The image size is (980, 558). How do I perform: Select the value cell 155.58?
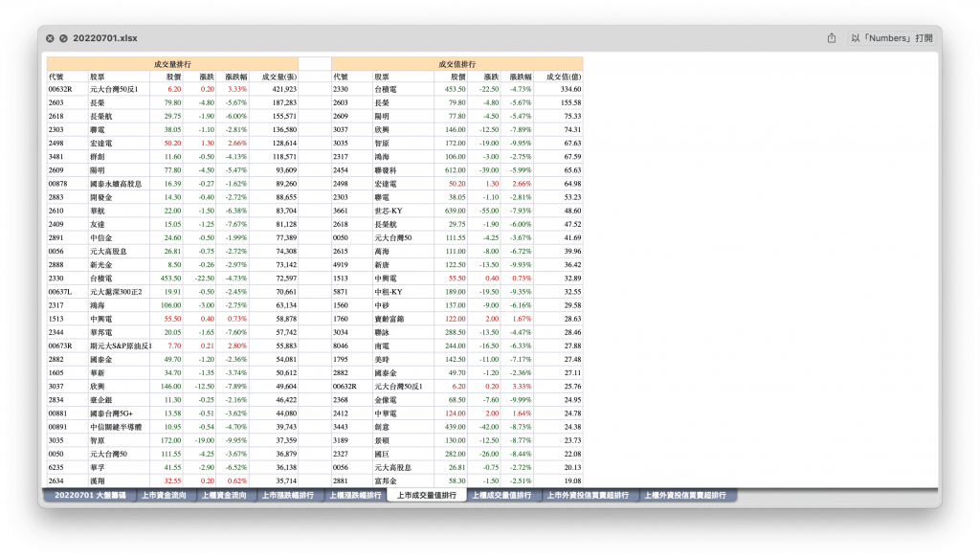[558, 103]
